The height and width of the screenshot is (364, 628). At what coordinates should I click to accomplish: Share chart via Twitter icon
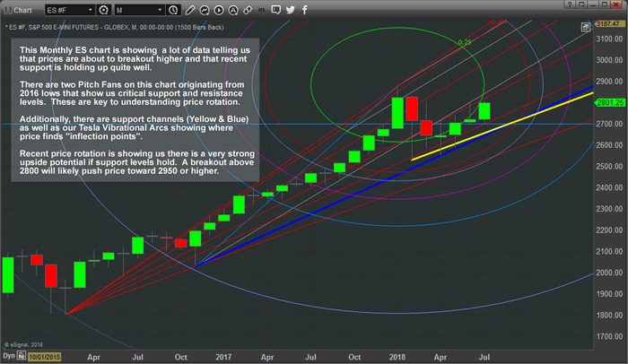(291, 10)
